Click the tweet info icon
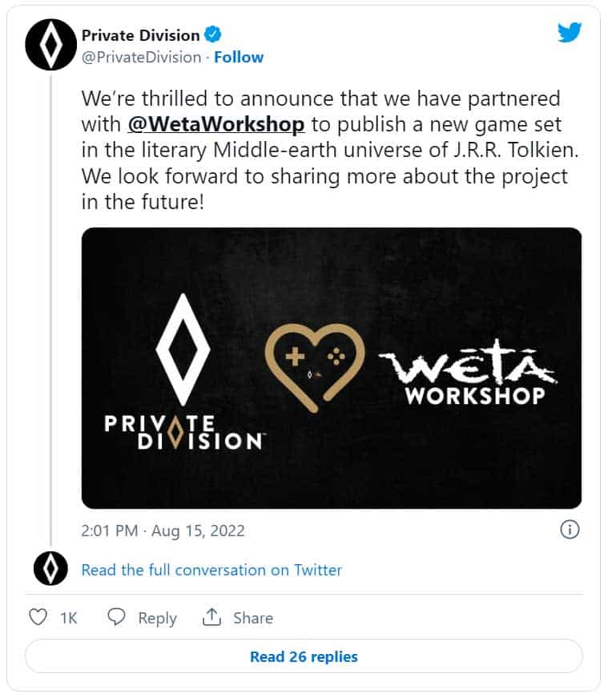This screenshot has height=694, width=616. (x=569, y=530)
